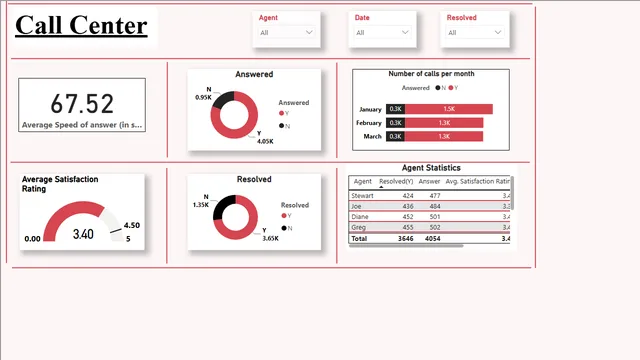The height and width of the screenshot is (360, 640).
Task: Click the Total 3646 resolved cell
Action: [x=406, y=239]
